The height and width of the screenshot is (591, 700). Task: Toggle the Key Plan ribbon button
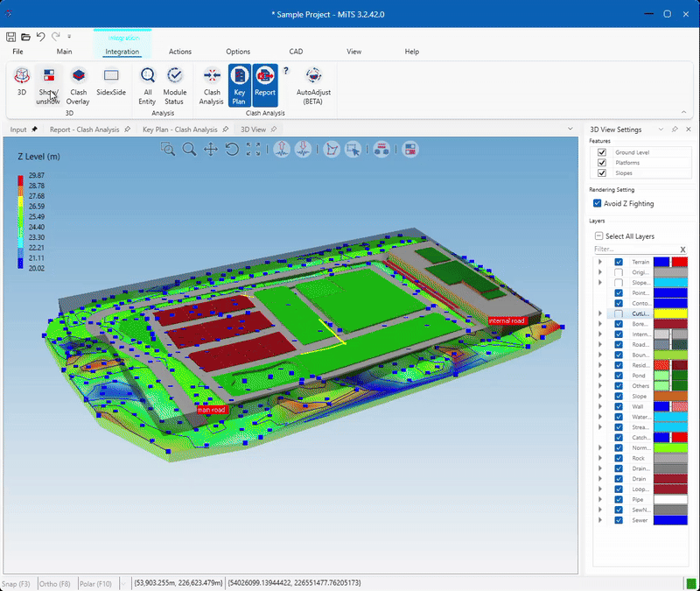pos(239,85)
